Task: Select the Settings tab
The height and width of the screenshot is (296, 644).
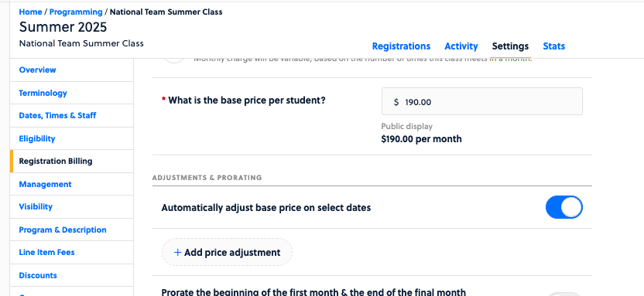Action: (x=510, y=46)
